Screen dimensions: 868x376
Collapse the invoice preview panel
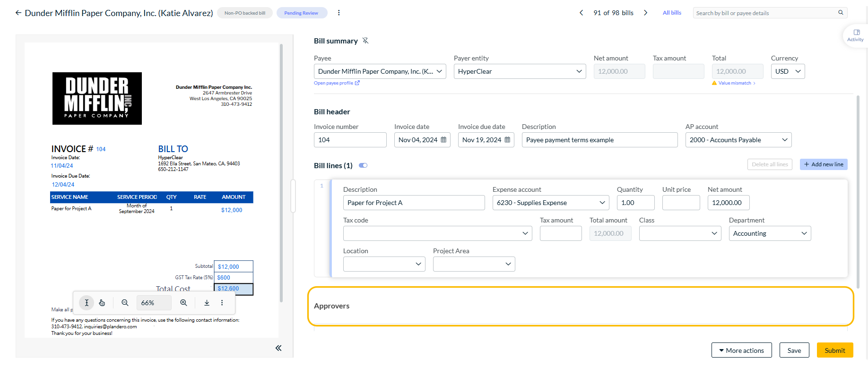tap(278, 348)
